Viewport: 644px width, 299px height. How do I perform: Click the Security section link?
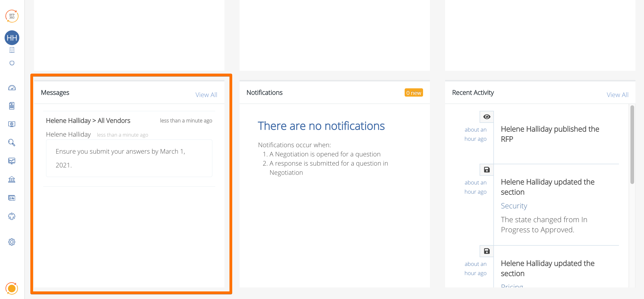coord(514,206)
